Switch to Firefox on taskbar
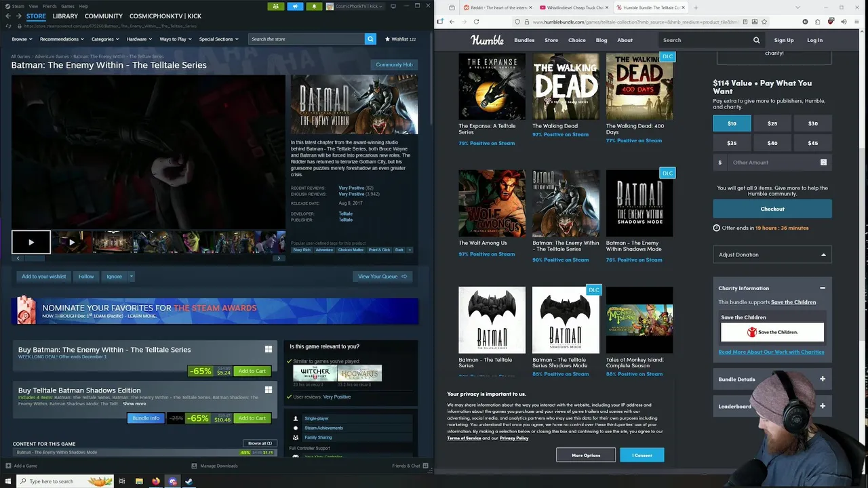 (x=156, y=481)
